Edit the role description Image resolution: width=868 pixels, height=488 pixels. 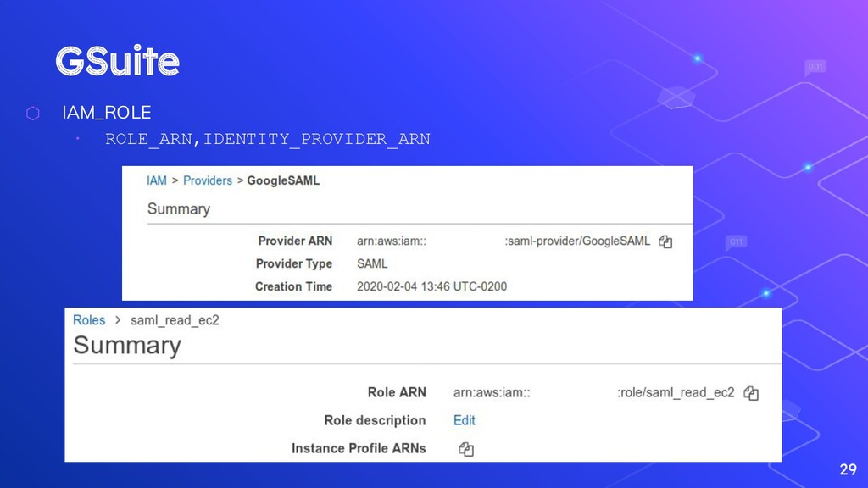point(464,420)
